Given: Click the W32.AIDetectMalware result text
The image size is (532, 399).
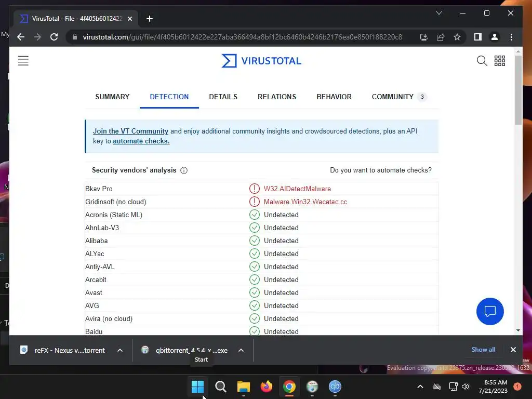Looking at the screenshot, I should 297,189.
